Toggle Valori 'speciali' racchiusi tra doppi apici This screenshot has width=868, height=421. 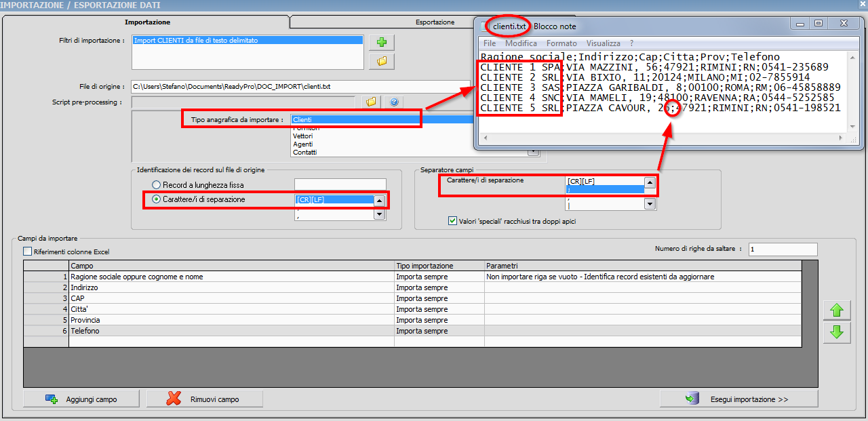453,221
